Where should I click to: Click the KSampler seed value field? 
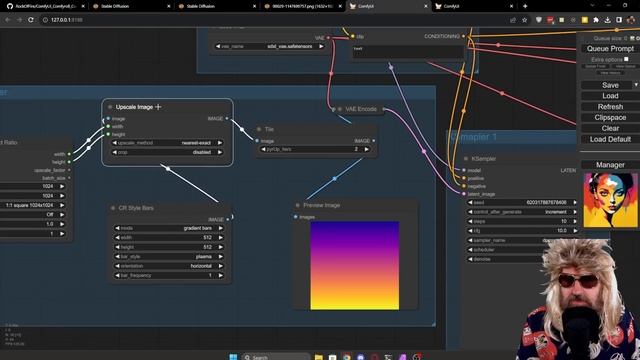tap(522, 202)
